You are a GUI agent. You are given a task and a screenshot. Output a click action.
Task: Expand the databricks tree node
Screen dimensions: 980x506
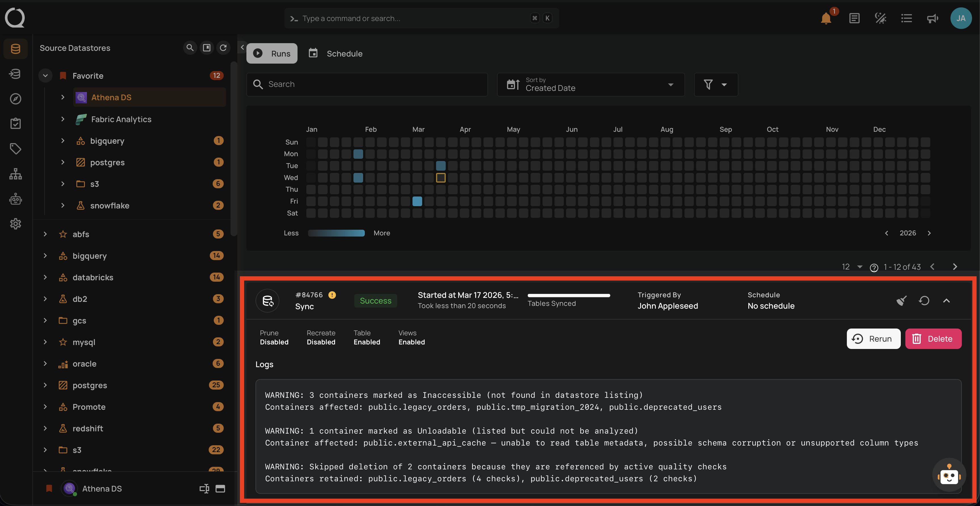[x=45, y=277]
